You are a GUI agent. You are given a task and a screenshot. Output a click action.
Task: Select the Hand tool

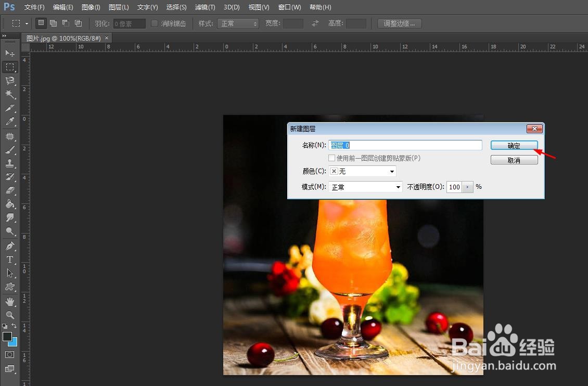pyautogui.click(x=10, y=301)
